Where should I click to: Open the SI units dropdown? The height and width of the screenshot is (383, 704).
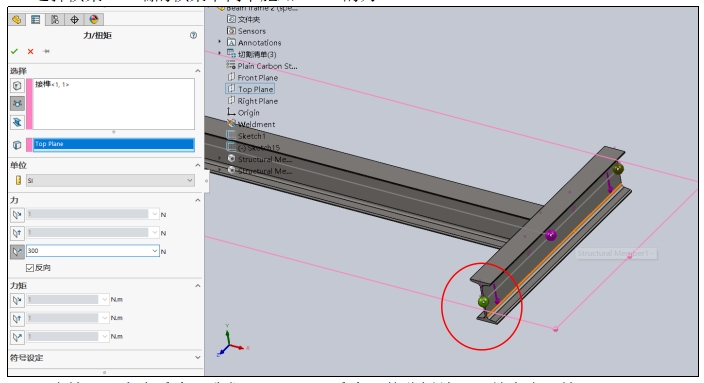pos(110,180)
